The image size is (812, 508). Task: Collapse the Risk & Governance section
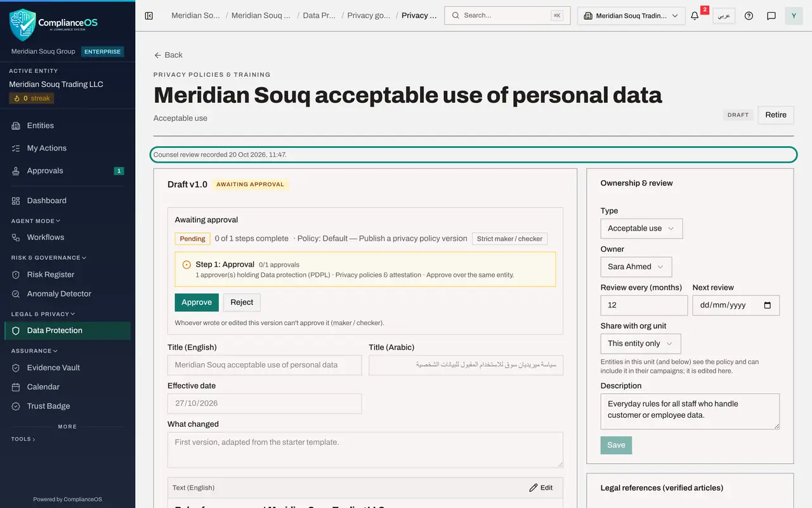(x=49, y=258)
